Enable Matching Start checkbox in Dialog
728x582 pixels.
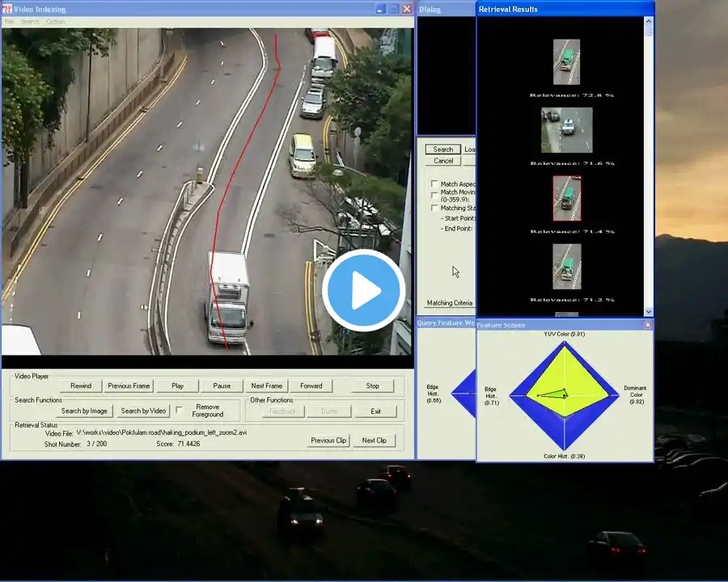coord(434,208)
